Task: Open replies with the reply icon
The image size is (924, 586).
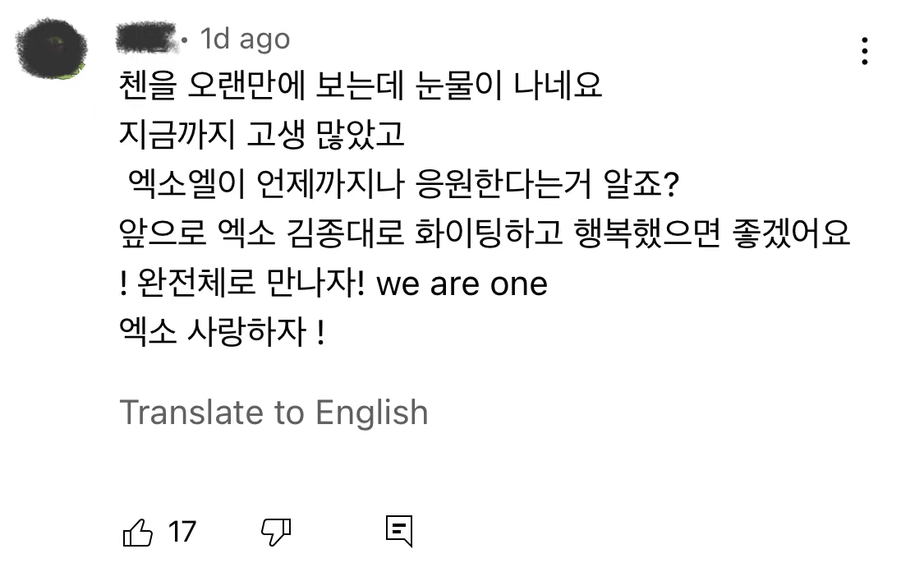Action: point(399,531)
